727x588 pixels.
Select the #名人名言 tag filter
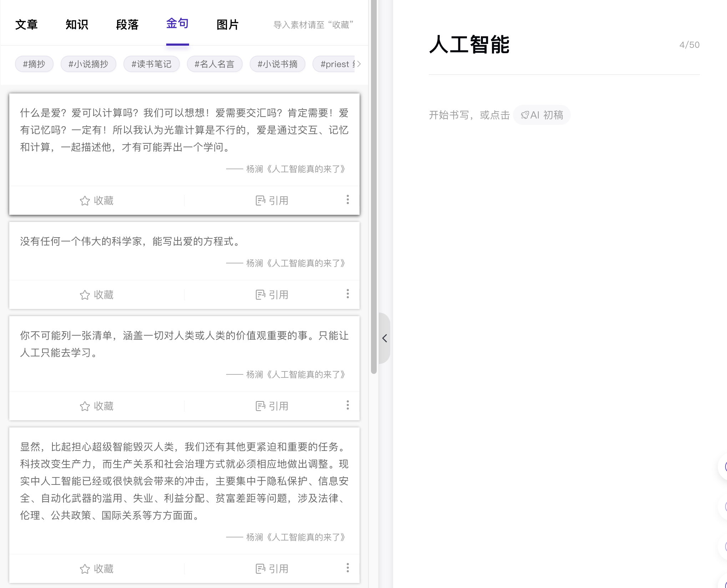(x=214, y=64)
